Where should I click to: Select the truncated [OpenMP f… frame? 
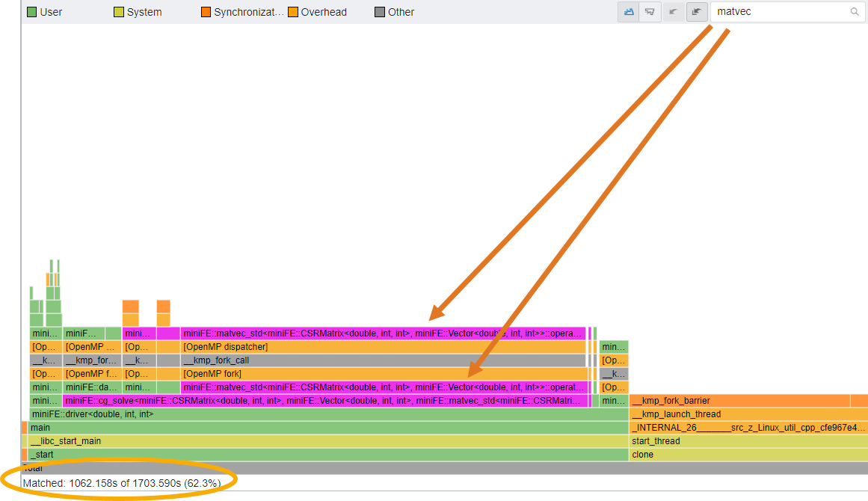[x=92, y=374]
